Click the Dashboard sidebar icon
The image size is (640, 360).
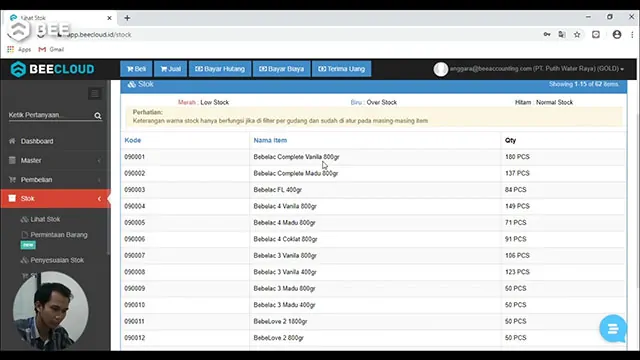pyautogui.click(x=12, y=141)
